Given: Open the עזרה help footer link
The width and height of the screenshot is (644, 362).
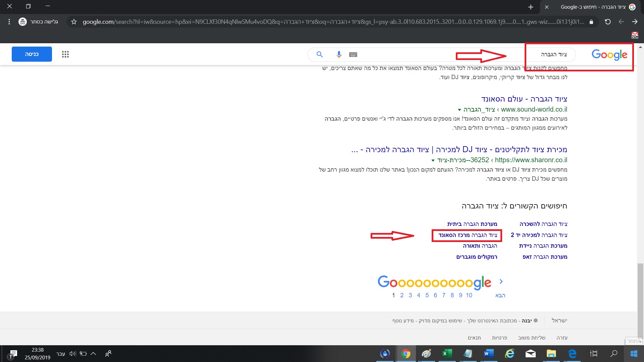Looking at the screenshot, I should coord(562,338).
